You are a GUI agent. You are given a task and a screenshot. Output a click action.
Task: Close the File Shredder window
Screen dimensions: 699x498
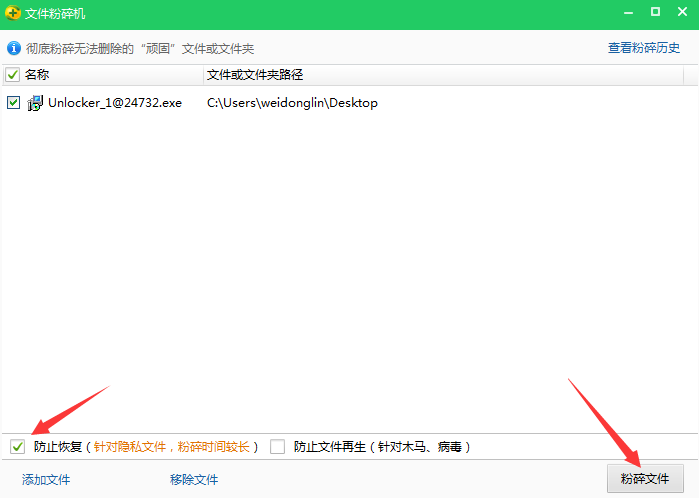(682, 12)
